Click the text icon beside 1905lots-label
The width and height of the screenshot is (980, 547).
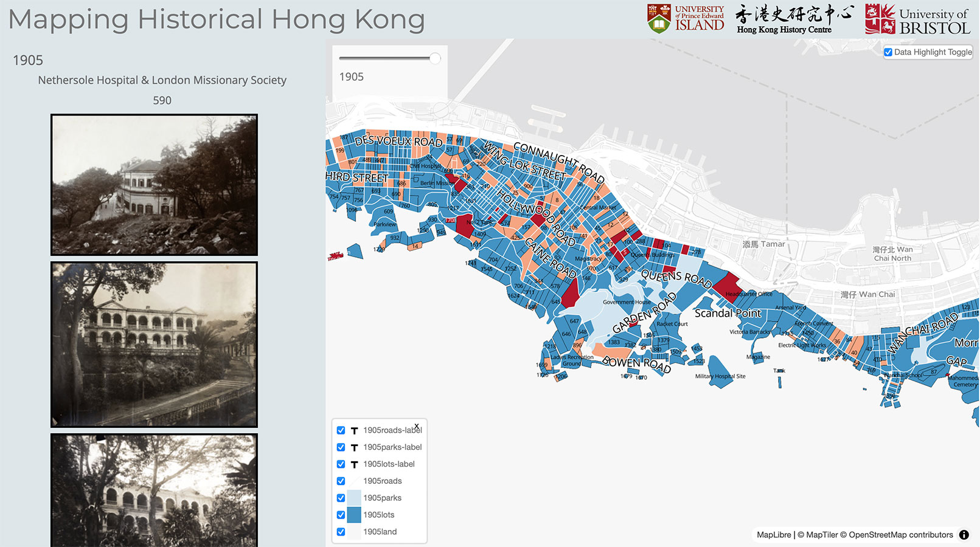click(x=354, y=464)
